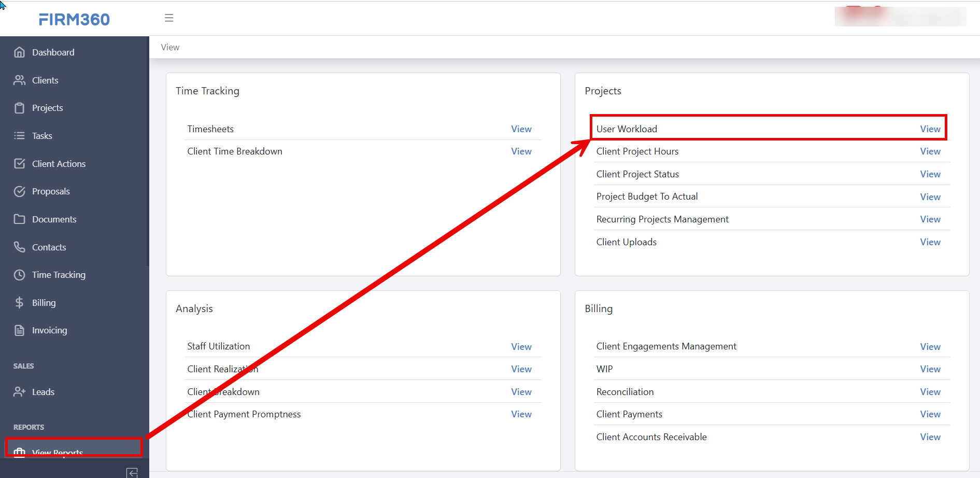
Task: Open View Reports in sidebar
Action: click(x=57, y=452)
